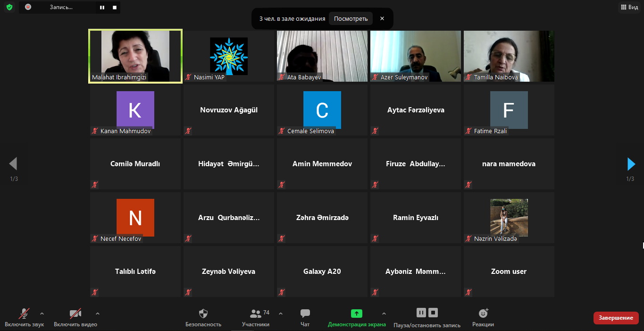Click muted mic icon on Ramin Eyvazlı tile
The image size is (644, 331).
[376, 238]
